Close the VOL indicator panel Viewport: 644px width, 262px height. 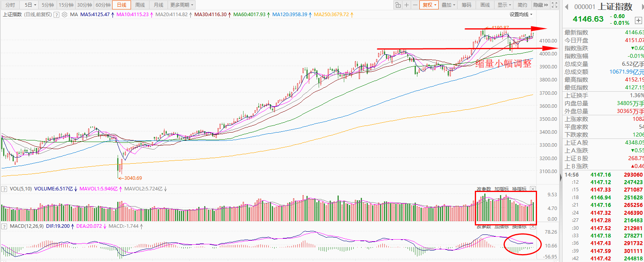pyautogui.click(x=533, y=189)
